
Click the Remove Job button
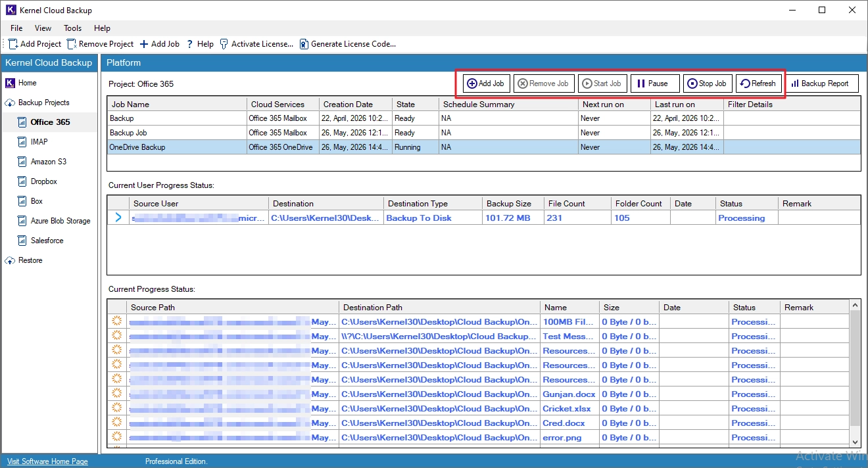pyautogui.click(x=543, y=83)
